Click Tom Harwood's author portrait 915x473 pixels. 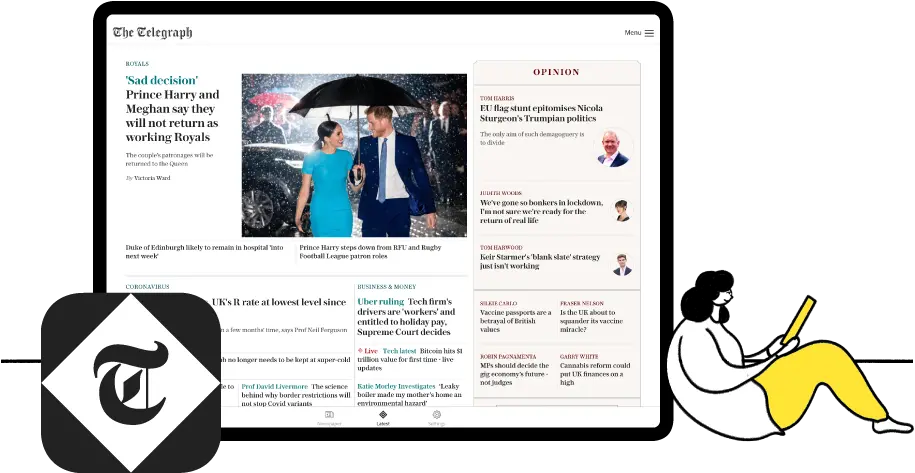[x=623, y=265]
